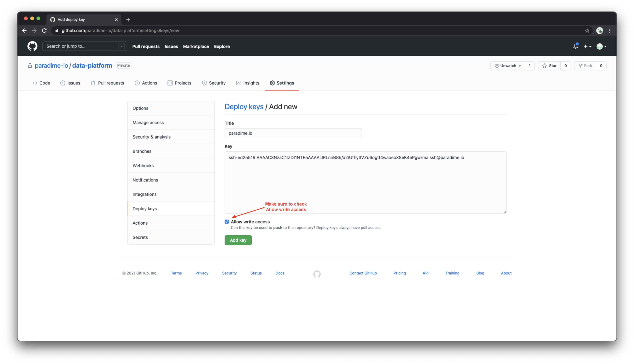Open the user avatar dropdown menu
Image resolution: width=634 pixels, height=364 pixels.
(601, 46)
